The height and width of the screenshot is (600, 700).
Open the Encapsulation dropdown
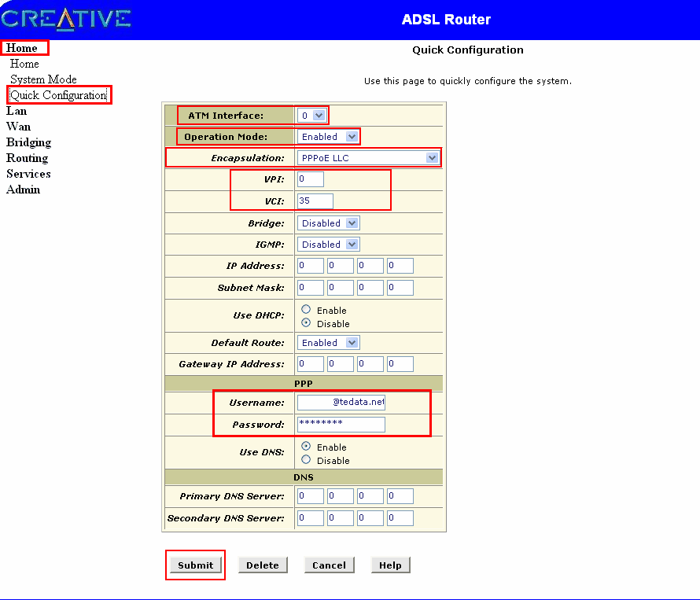367,158
